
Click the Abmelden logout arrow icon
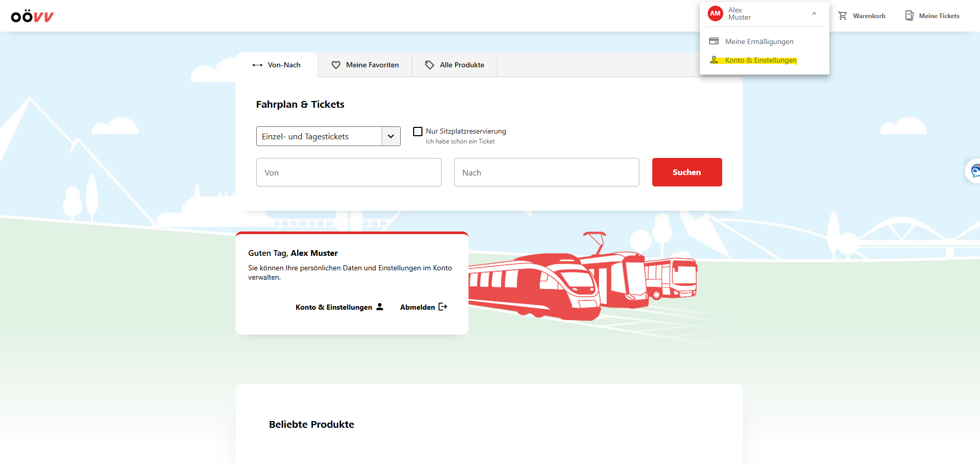click(443, 307)
